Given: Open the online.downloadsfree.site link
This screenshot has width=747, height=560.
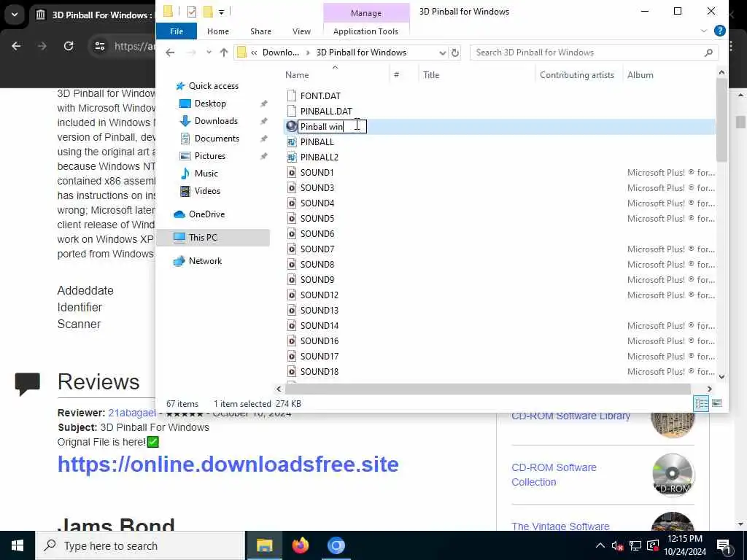Looking at the screenshot, I should [x=228, y=464].
